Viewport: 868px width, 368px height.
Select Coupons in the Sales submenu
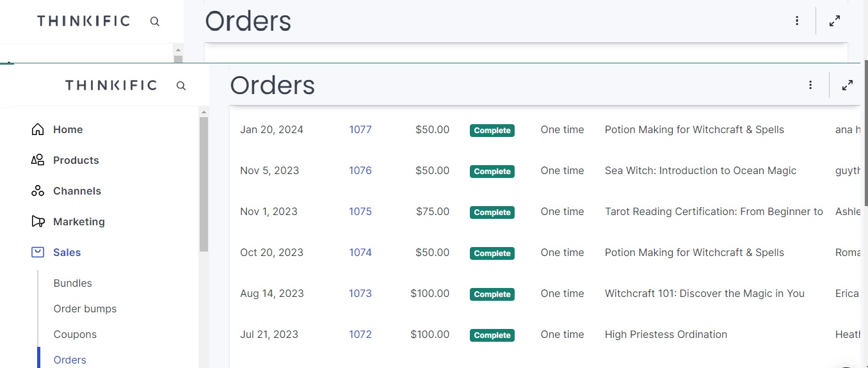tap(75, 334)
